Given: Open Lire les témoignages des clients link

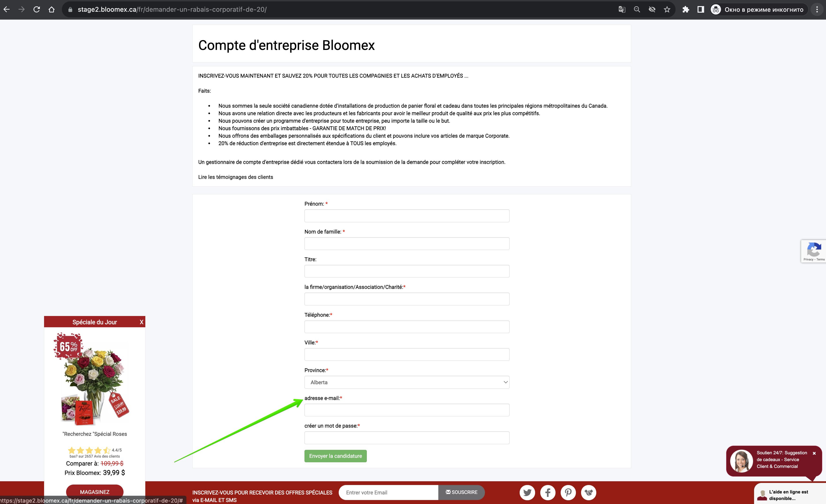Looking at the screenshot, I should tap(235, 177).
